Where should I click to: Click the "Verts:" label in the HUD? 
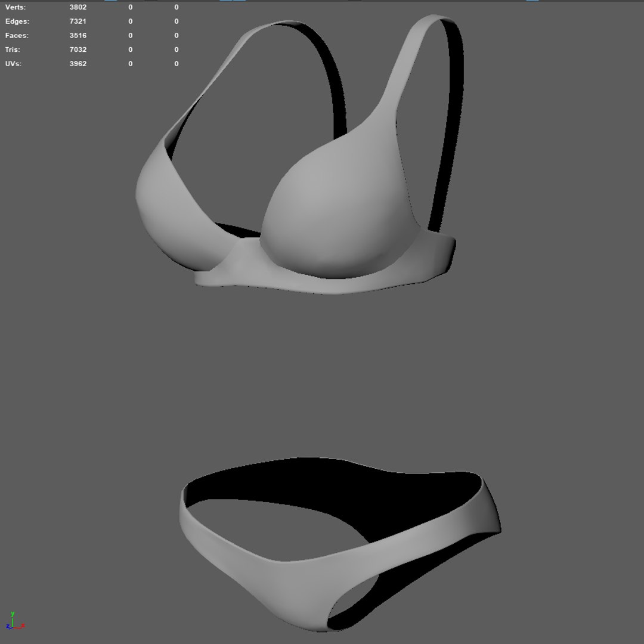(15, 7)
